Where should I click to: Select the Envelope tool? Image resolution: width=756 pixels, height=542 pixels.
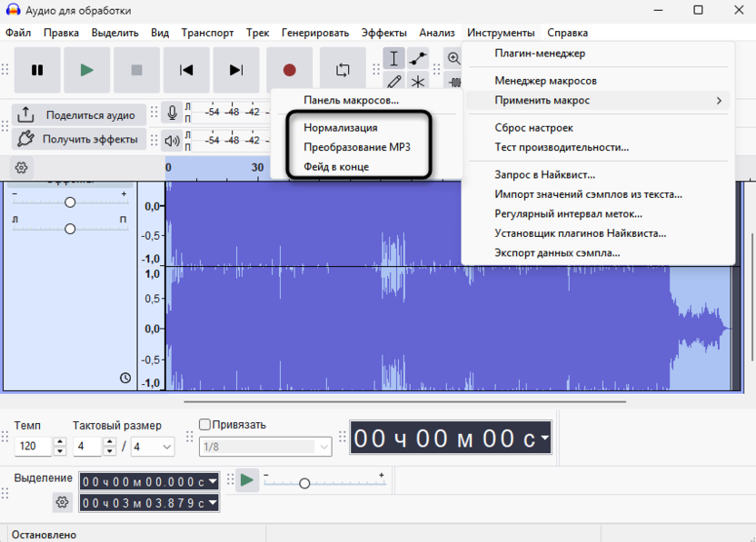(417, 58)
